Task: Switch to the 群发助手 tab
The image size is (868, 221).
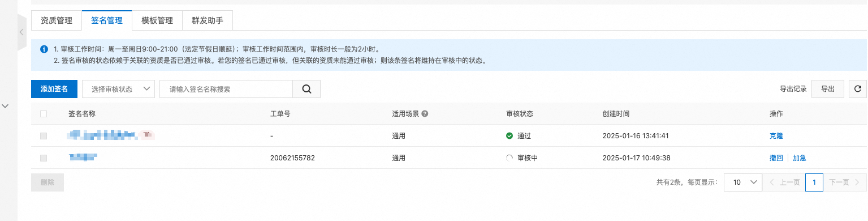Action: click(x=208, y=20)
